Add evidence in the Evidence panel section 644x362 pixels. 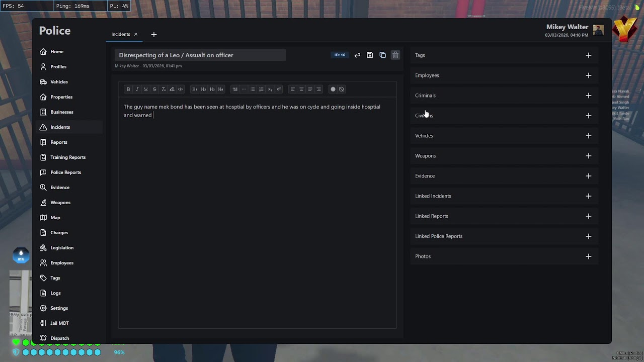tap(589, 176)
